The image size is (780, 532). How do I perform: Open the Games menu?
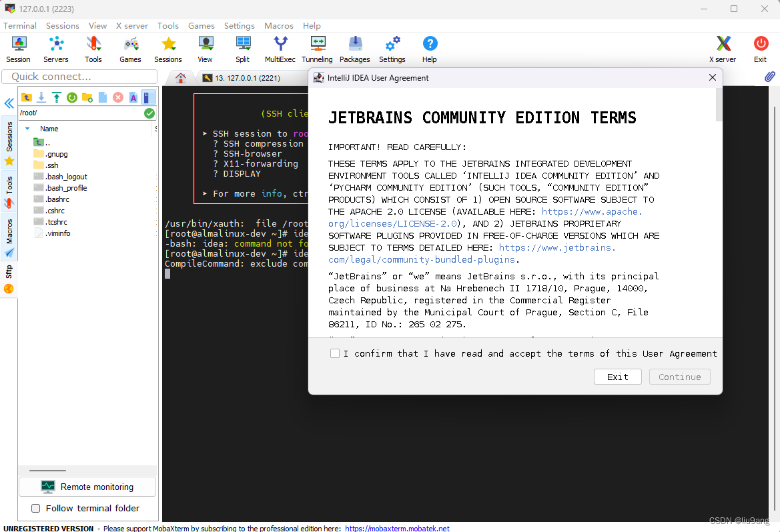[x=202, y=26]
